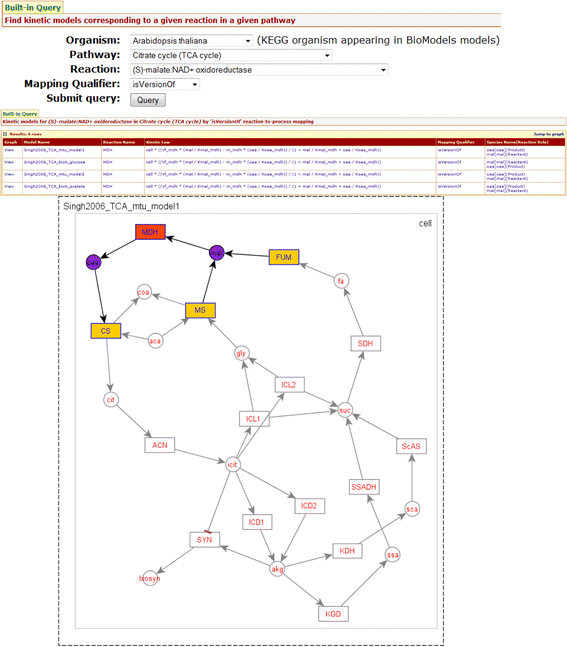
Task: Select the coa species node
Action: click(144, 292)
